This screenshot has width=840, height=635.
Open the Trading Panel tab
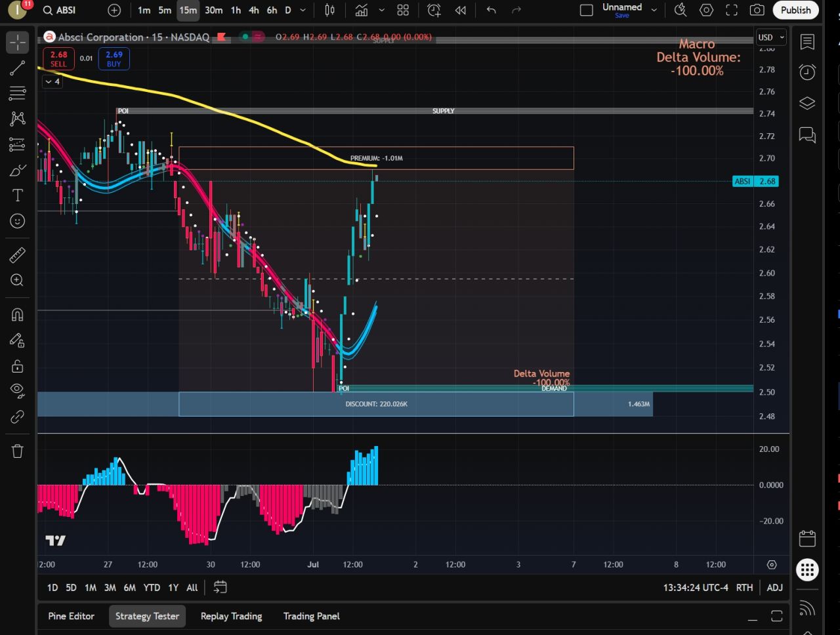(311, 616)
